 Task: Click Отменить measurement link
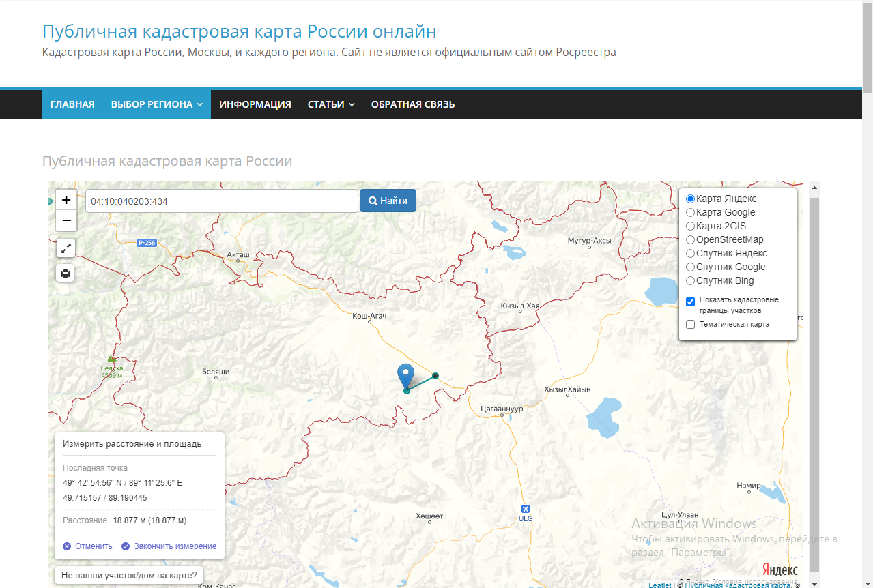point(87,546)
